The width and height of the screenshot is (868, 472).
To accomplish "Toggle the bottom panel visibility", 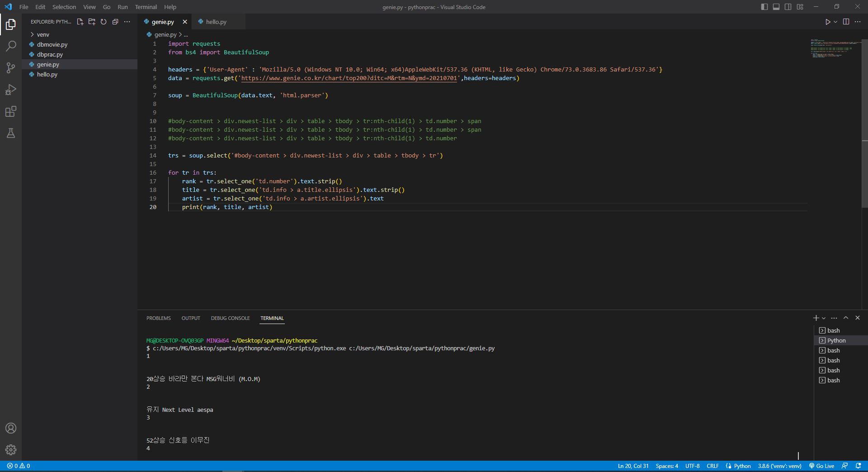I will 776,7.
